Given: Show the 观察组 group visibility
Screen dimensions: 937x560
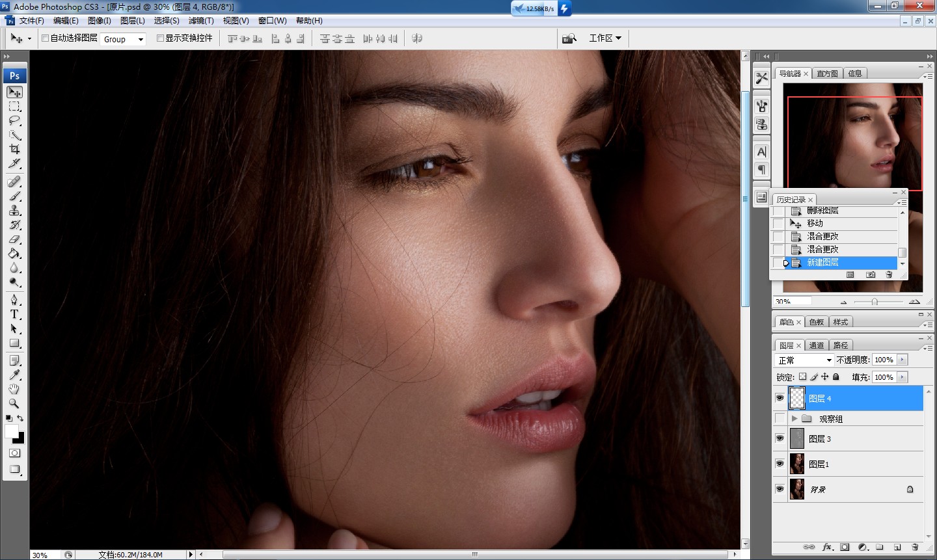Looking at the screenshot, I should tap(780, 418).
